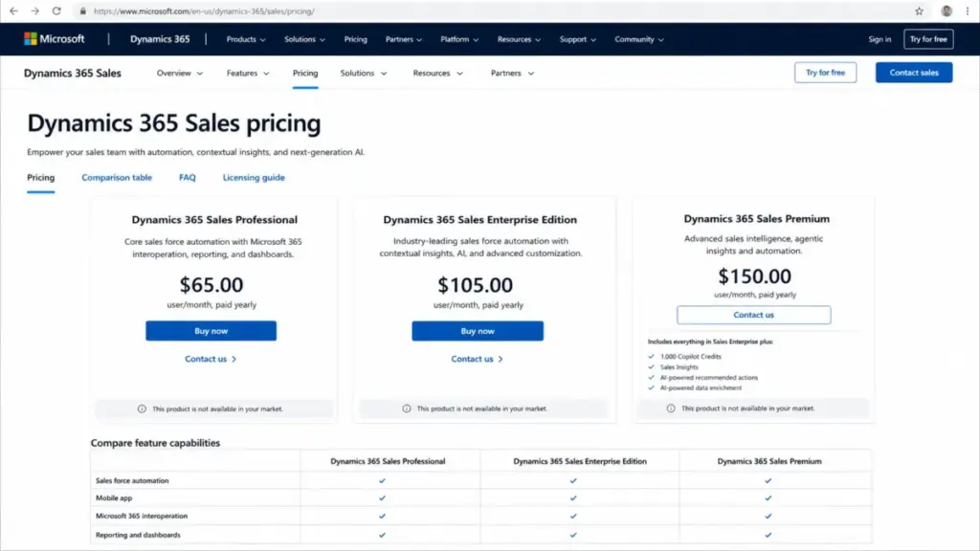The width and height of the screenshot is (980, 551).
Task: Click the Contact sales button
Action: coord(914,73)
